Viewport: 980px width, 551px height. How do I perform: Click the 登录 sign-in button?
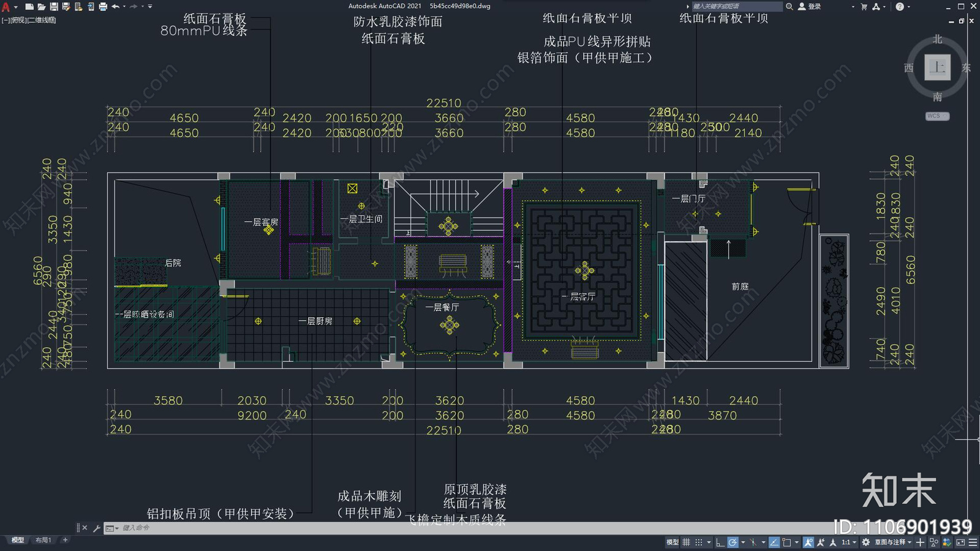[810, 6]
